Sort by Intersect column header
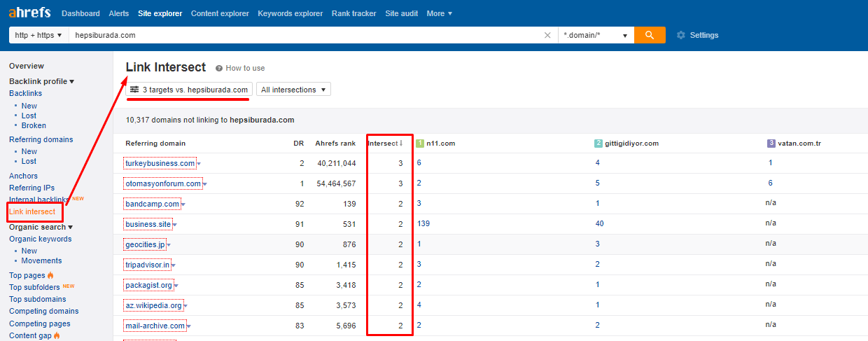 pos(385,144)
